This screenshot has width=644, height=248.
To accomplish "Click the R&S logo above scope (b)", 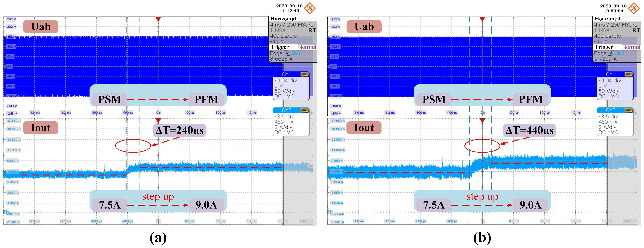I will point(634,8).
